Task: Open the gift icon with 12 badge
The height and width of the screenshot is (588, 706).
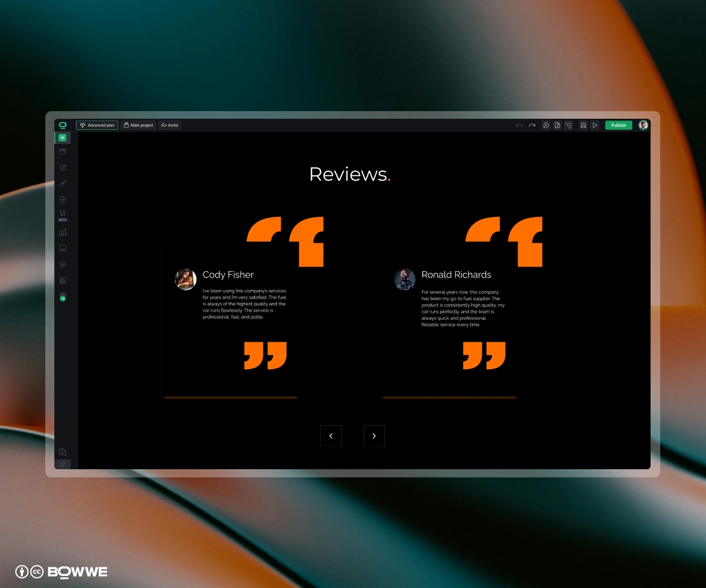Action: point(62,296)
